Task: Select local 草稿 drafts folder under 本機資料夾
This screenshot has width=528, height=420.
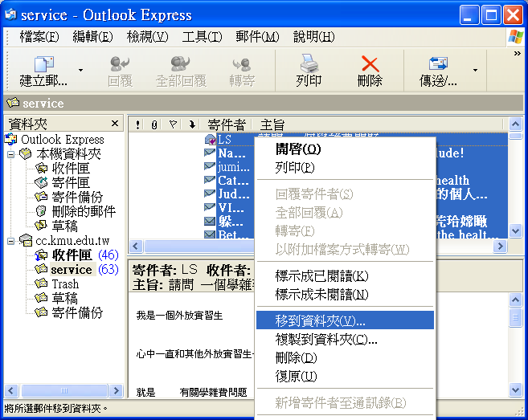Action: pos(64,226)
